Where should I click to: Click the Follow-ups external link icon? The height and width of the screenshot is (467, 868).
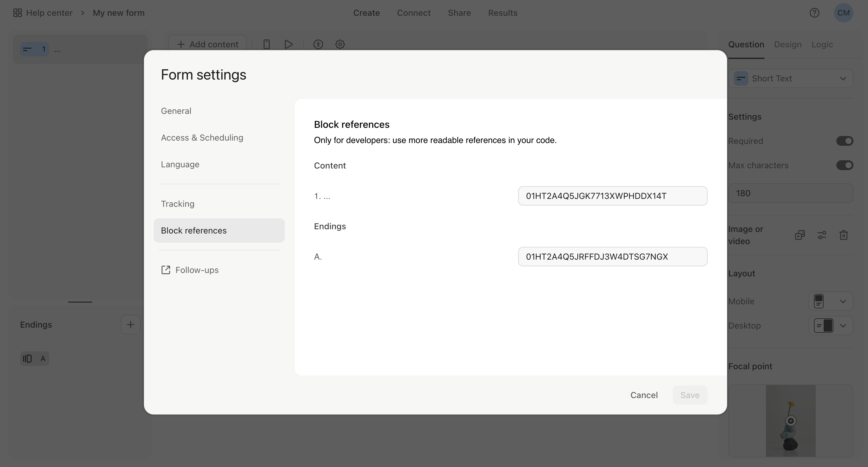pyautogui.click(x=166, y=270)
